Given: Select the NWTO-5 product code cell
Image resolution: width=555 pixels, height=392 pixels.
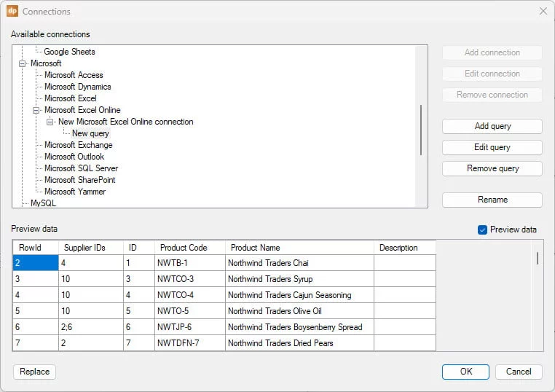Looking at the screenshot, I should tap(190, 311).
